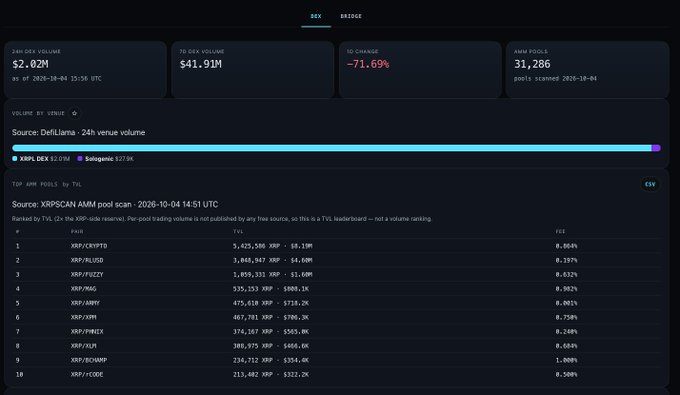The image size is (680, 395).
Task: Click the XRPL DEX legend label
Action: [x=34, y=159]
